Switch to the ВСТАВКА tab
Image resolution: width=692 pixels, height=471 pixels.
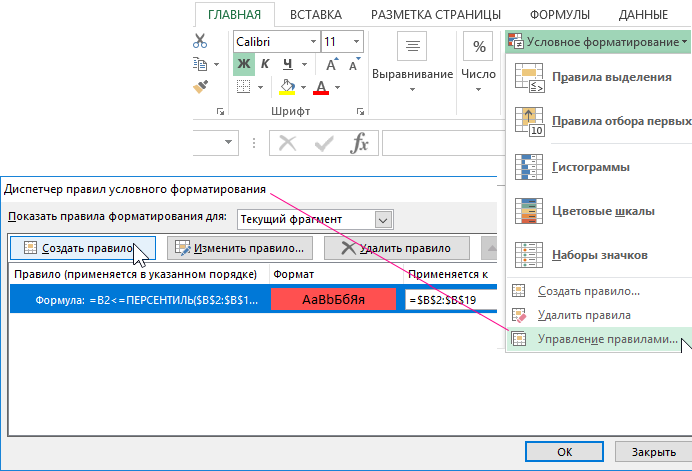tap(316, 15)
